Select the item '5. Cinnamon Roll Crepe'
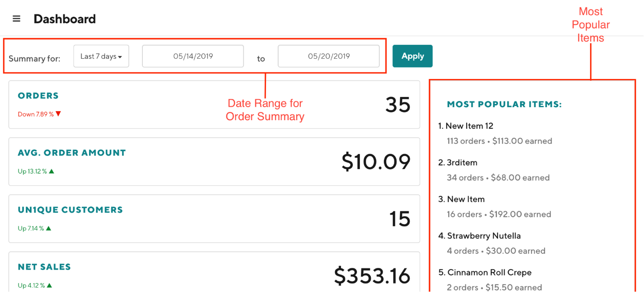 coord(485,272)
